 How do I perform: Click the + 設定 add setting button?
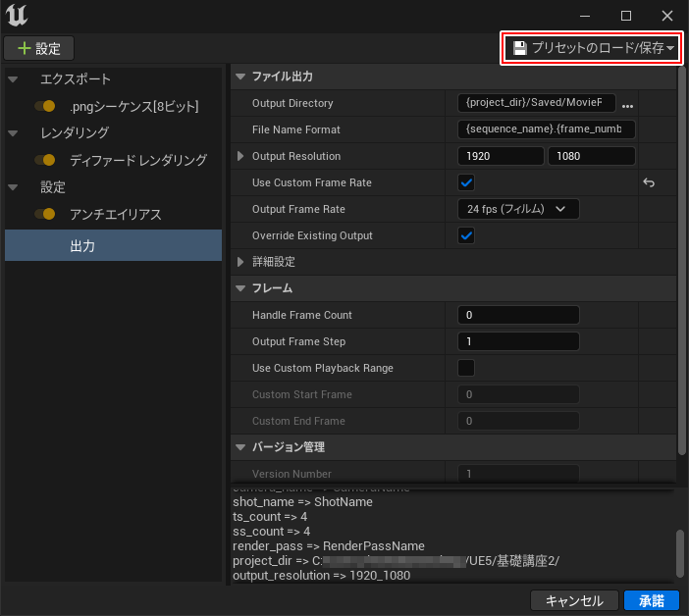tap(39, 48)
